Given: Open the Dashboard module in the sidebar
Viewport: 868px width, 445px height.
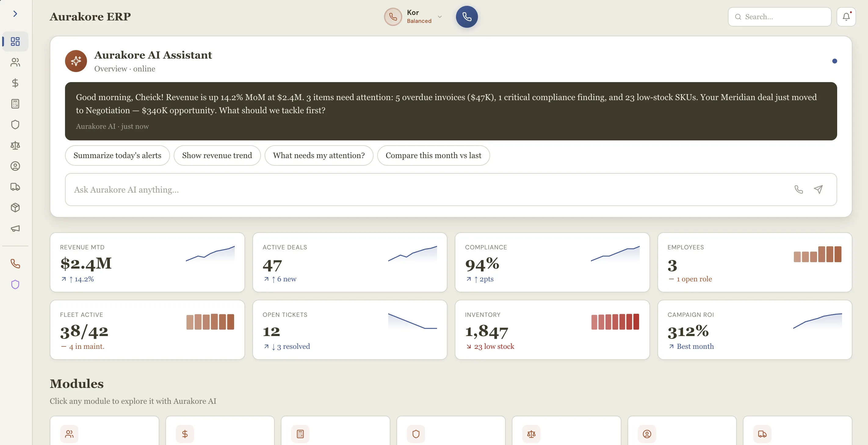Looking at the screenshot, I should [15, 42].
